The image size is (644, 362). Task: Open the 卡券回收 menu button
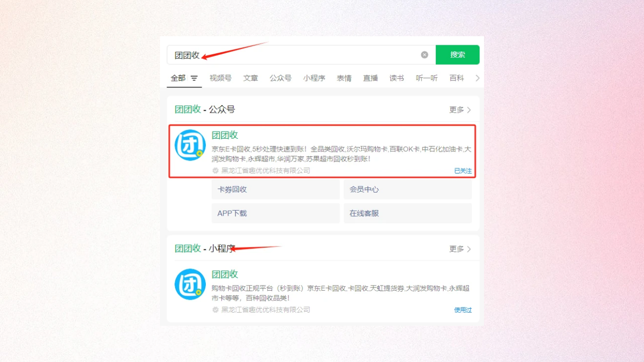[x=276, y=190]
